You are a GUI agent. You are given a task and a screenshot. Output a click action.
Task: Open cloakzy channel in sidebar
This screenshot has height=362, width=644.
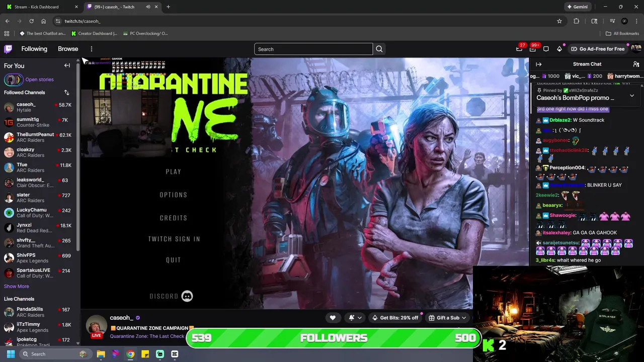point(38,153)
